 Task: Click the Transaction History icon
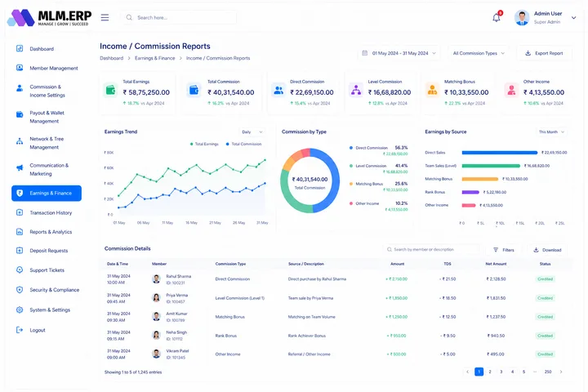[20, 212]
